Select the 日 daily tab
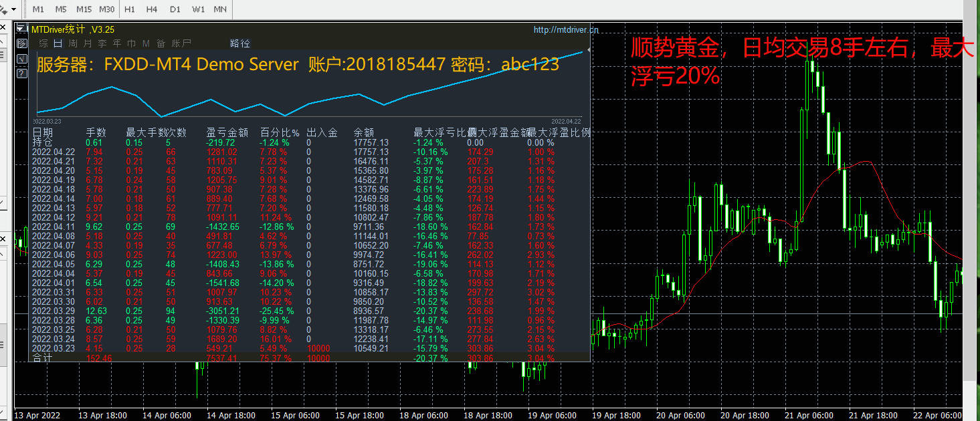980x421 pixels. [x=58, y=43]
